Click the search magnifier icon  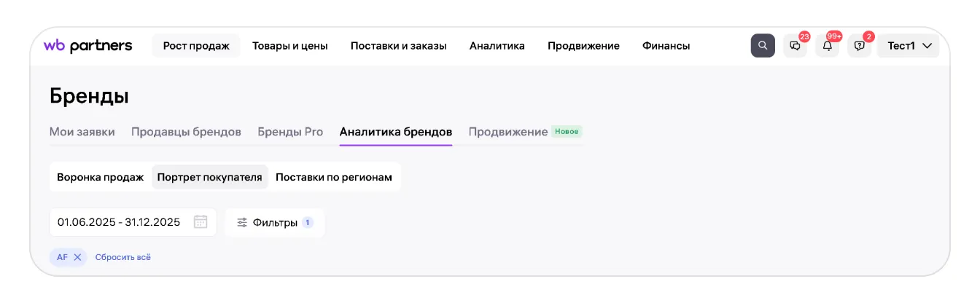click(x=763, y=46)
